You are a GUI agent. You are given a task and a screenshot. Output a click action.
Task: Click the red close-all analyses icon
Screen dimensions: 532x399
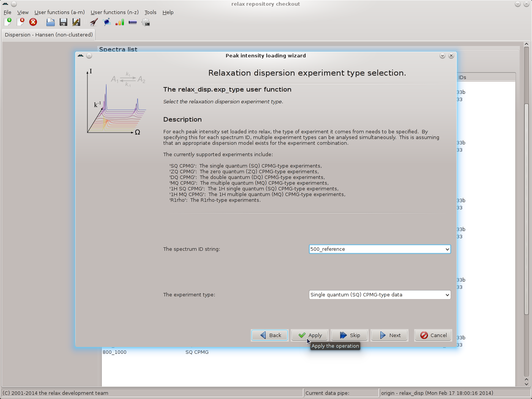tap(33, 22)
